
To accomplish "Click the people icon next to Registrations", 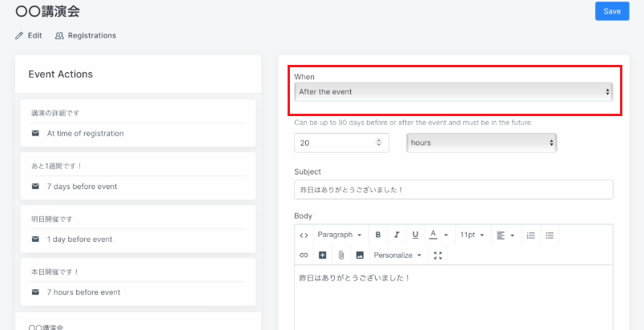I will 59,36.
